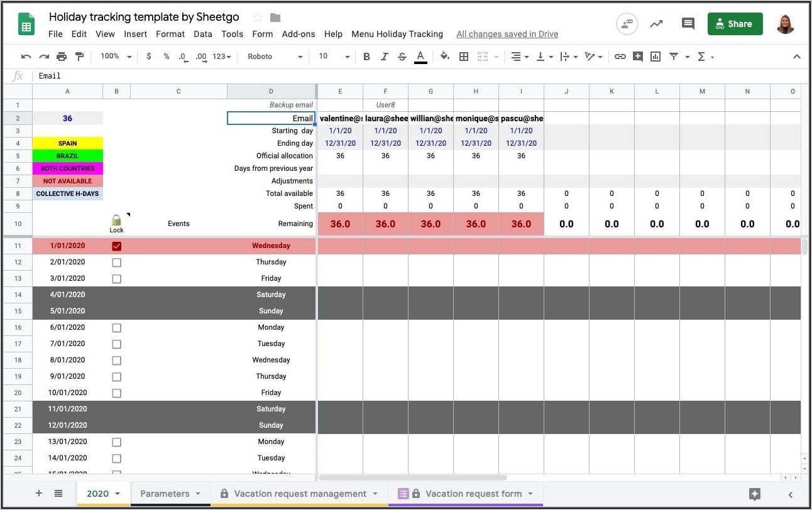Click the insert chart icon
812x510 pixels.
point(656,57)
